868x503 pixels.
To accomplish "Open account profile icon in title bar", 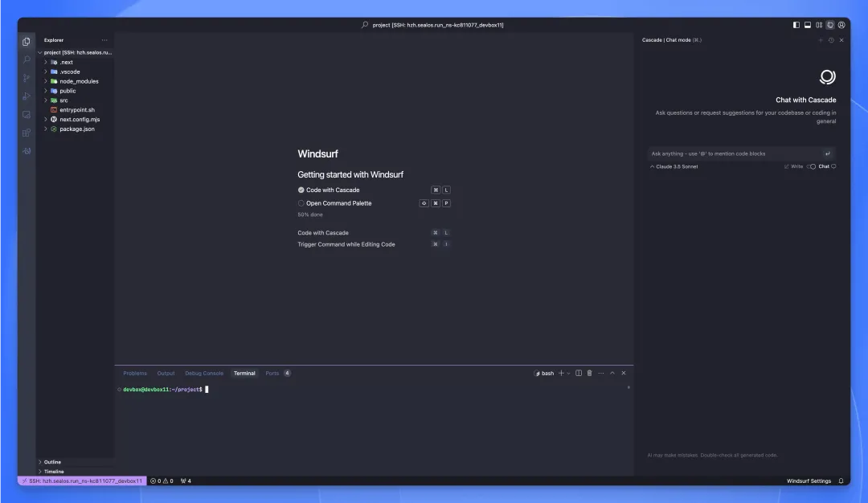I will [841, 25].
